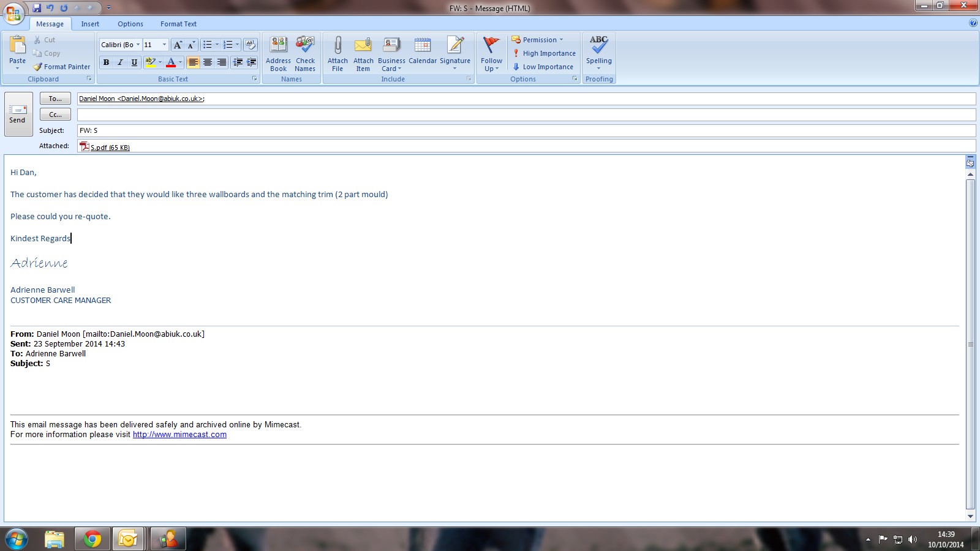
Task: Click into the Cc recipient field
Action: pyautogui.click(x=526, y=114)
